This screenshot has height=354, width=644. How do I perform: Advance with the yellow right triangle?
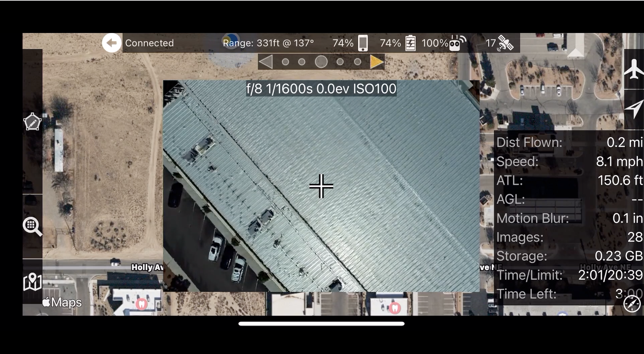(x=376, y=62)
